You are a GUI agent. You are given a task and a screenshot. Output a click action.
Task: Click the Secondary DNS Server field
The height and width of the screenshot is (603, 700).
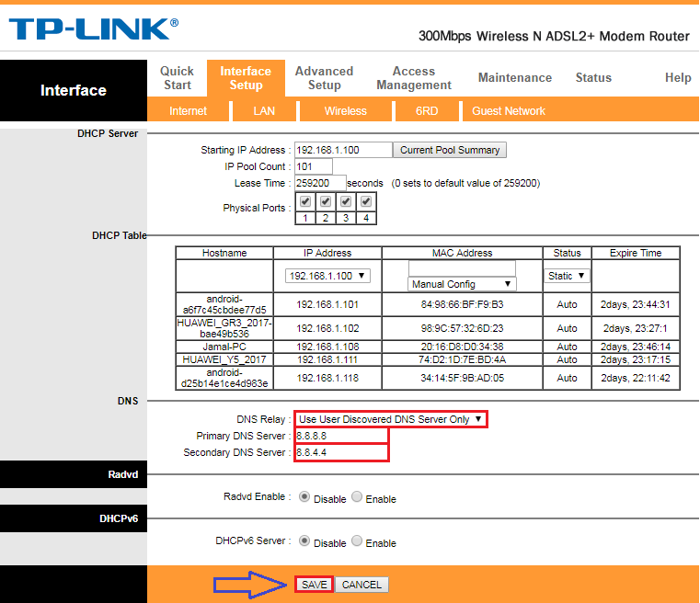click(x=341, y=452)
